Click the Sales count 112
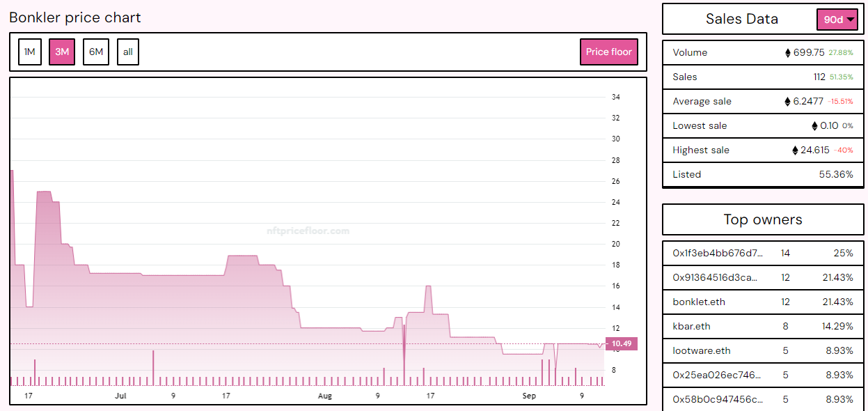This screenshot has height=411, width=868. point(819,77)
